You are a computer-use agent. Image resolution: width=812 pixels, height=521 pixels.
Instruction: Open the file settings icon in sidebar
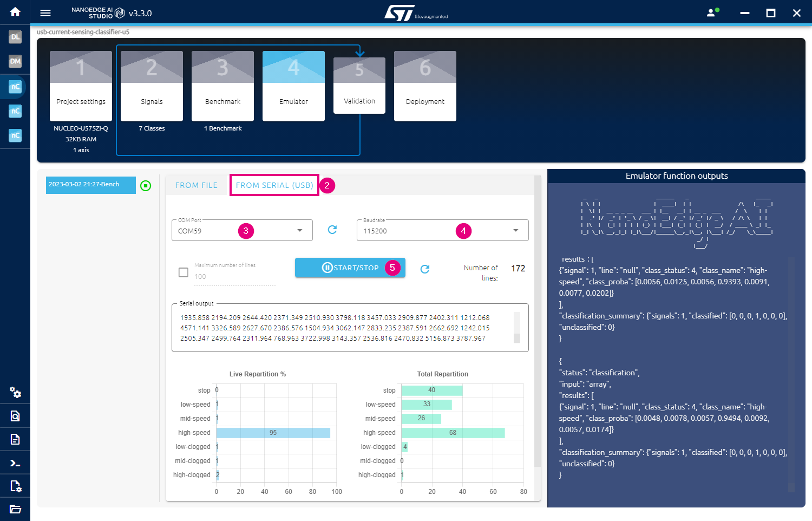15,486
